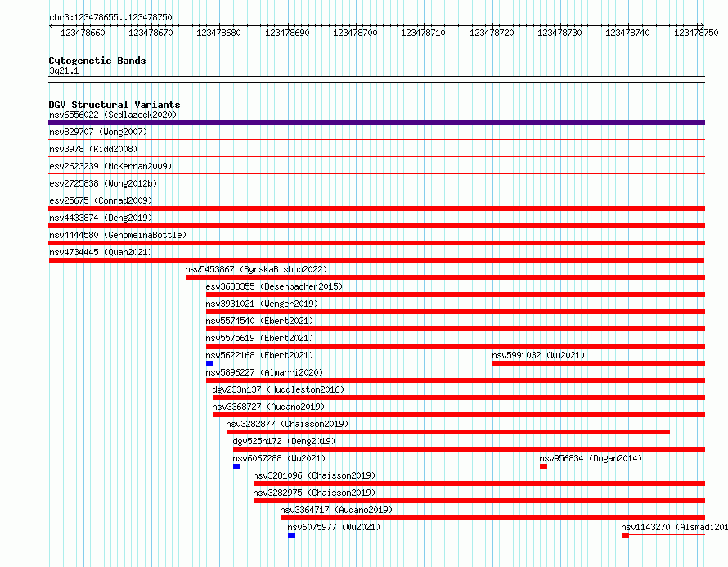728x567 pixels.
Task: Open the nsv3282975 (Chaisson2019) label
Action: tap(314, 493)
